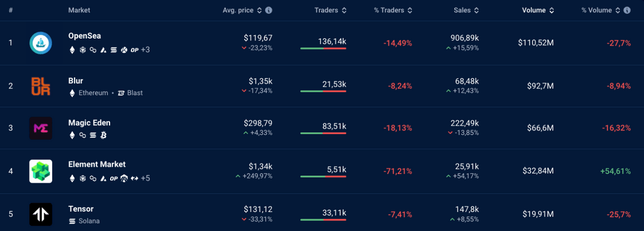Sort the table by Traders column
The width and height of the screenshot is (644, 231).
pos(331,10)
